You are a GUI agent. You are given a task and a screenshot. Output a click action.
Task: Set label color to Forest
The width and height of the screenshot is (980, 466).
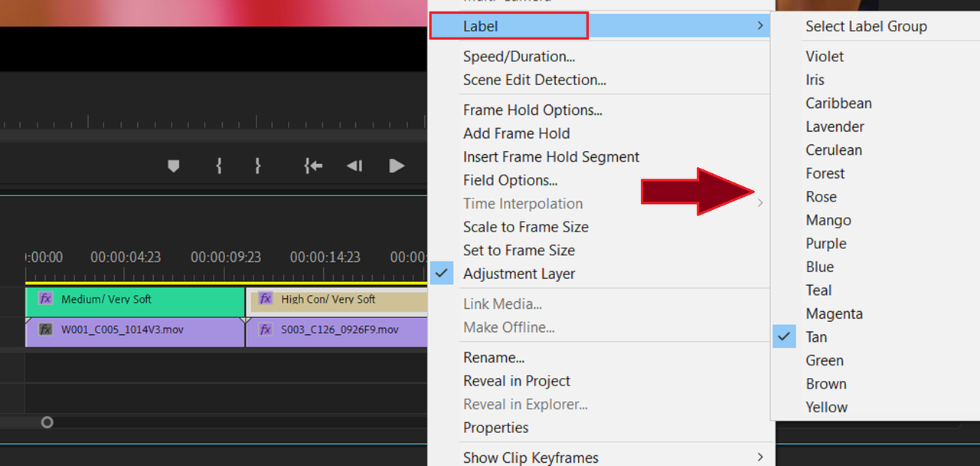(x=825, y=173)
